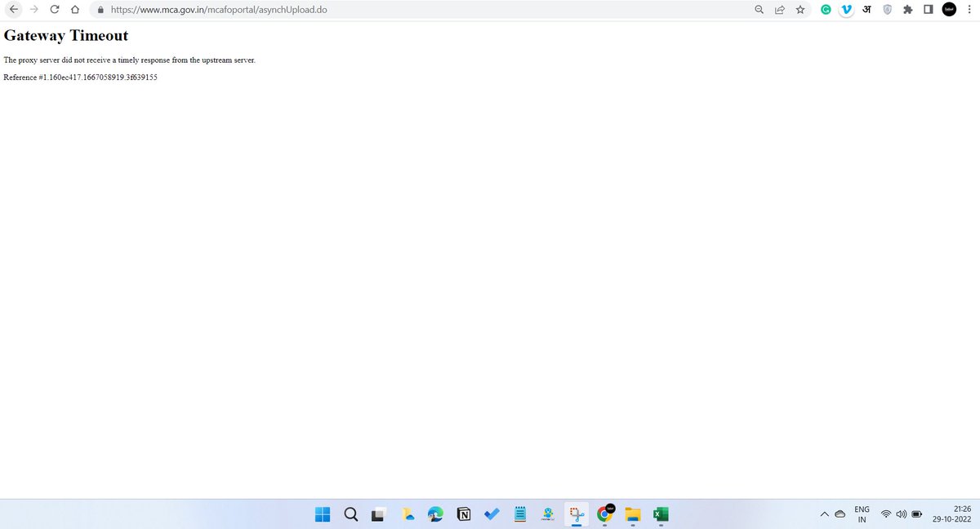Launch Microsoft Edge from taskbar
The image size is (980, 529).
[435, 514]
